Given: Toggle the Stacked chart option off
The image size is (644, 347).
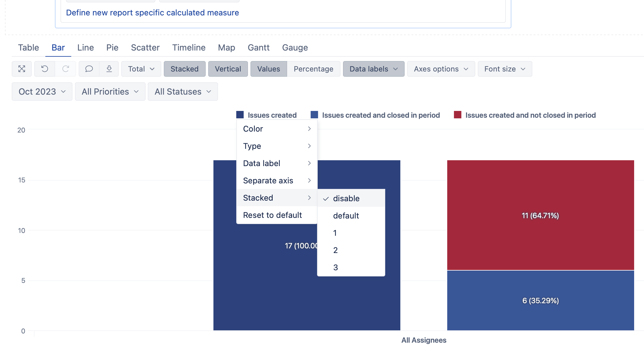Looking at the screenshot, I should pos(184,69).
